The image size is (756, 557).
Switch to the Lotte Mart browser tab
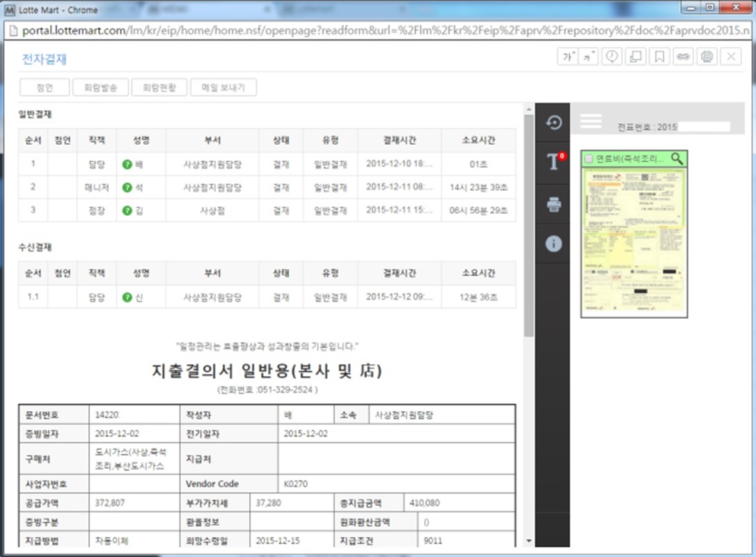point(49,10)
